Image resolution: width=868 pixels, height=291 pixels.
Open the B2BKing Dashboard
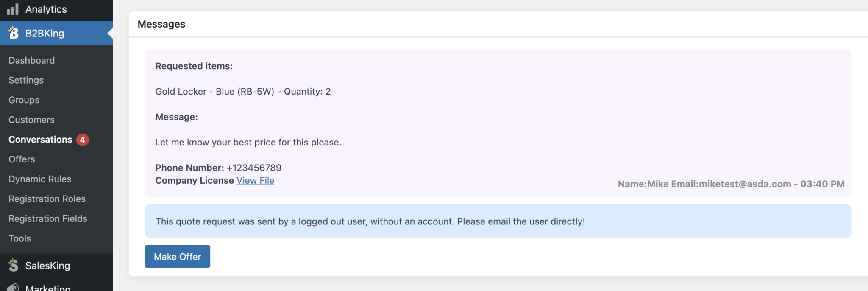[31, 60]
